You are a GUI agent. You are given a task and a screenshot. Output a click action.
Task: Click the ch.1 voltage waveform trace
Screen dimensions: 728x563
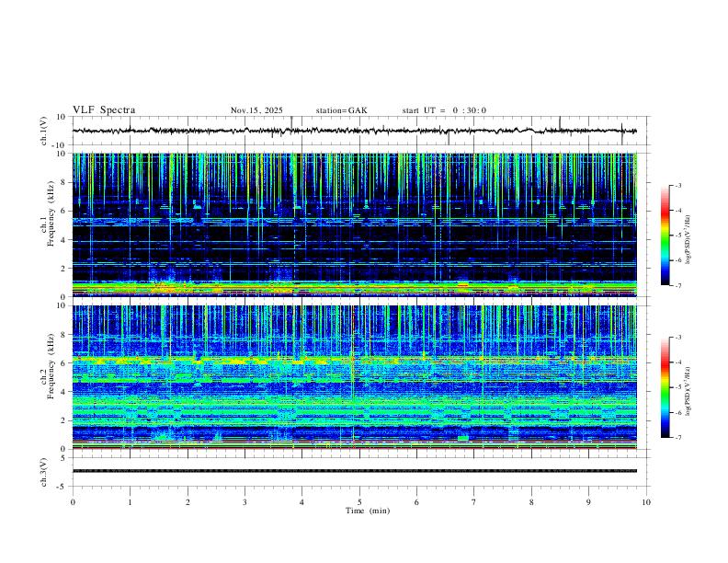pos(354,131)
